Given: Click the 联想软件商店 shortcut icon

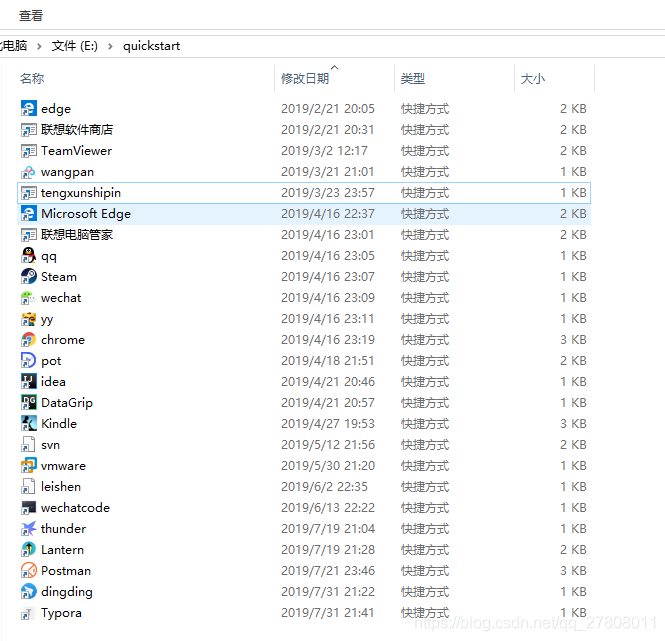Looking at the screenshot, I should (x=28, y=129).
